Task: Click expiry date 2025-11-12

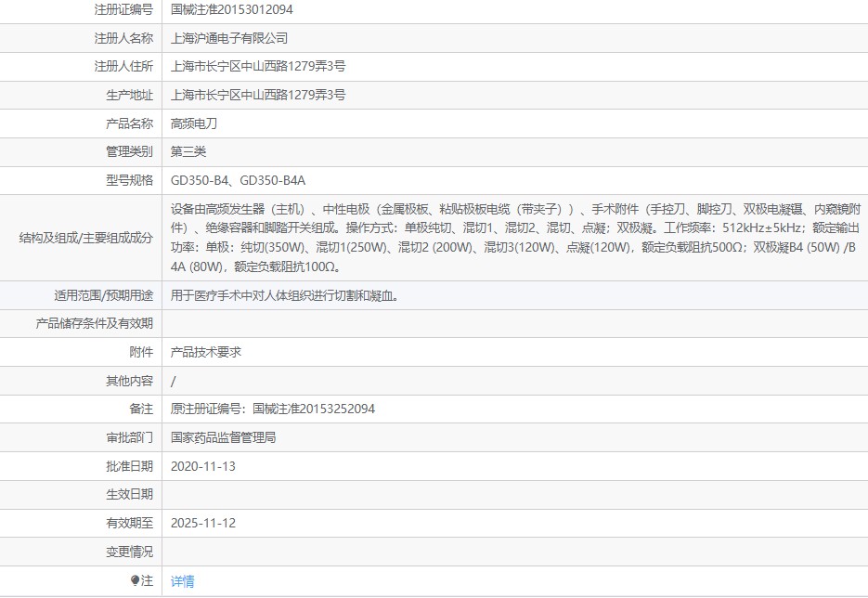Action: [203, 523]
